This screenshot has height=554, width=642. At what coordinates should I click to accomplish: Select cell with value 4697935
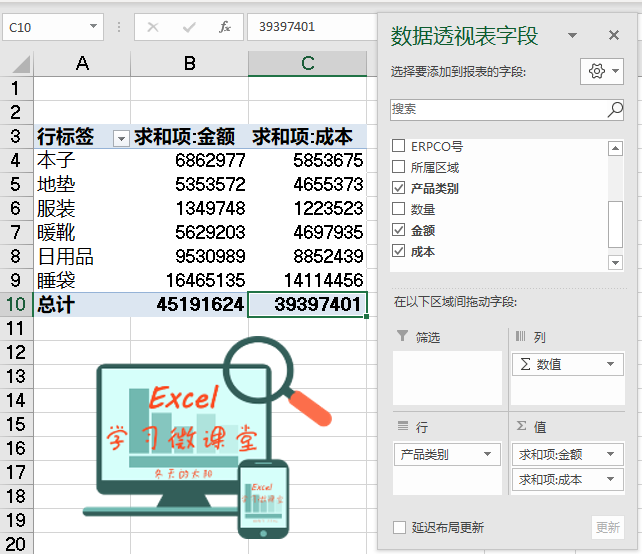307,232
